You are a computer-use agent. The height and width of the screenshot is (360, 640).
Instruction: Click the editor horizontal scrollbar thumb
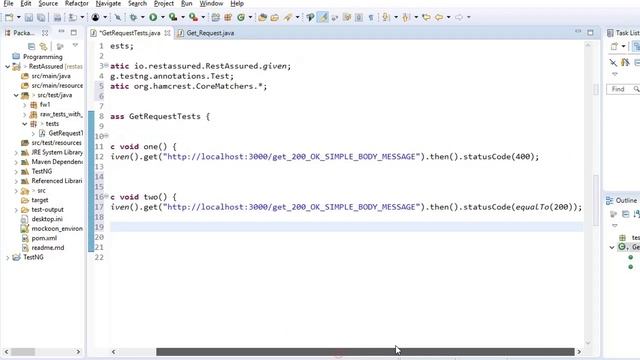point(365,351)
